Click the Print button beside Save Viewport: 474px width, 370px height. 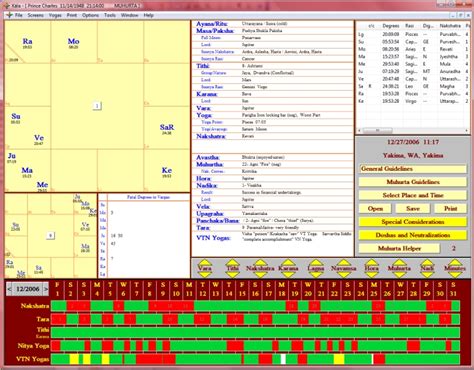450,209
